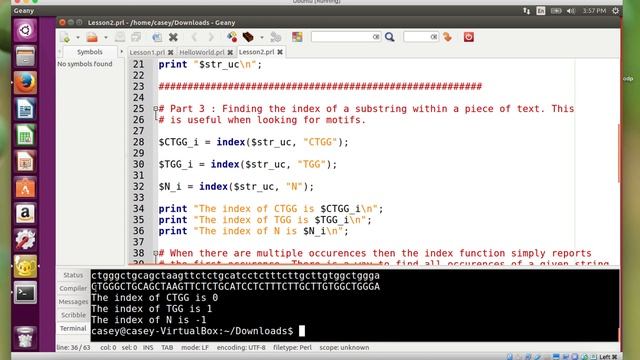Image resolution: width=640 pixels, height=360 pixels.
Task: Close the HelloWorld.prl tab
Action: (x=230, y=52)
